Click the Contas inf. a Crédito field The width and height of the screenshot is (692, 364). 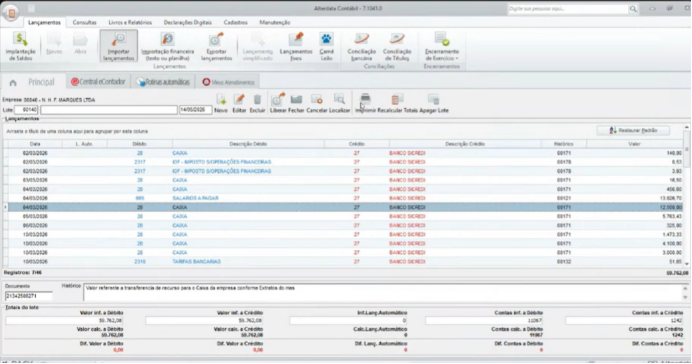[624, 321]
